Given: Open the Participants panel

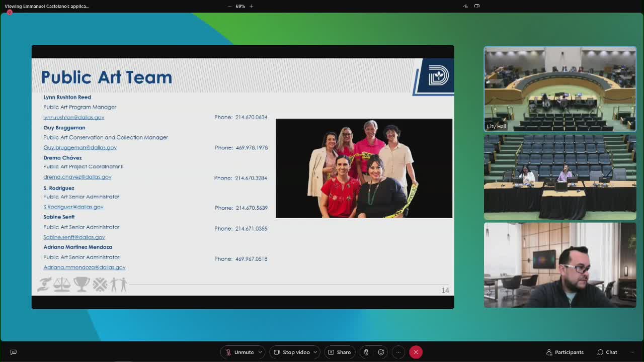Looking at the screenshot, I should point(565,352).
